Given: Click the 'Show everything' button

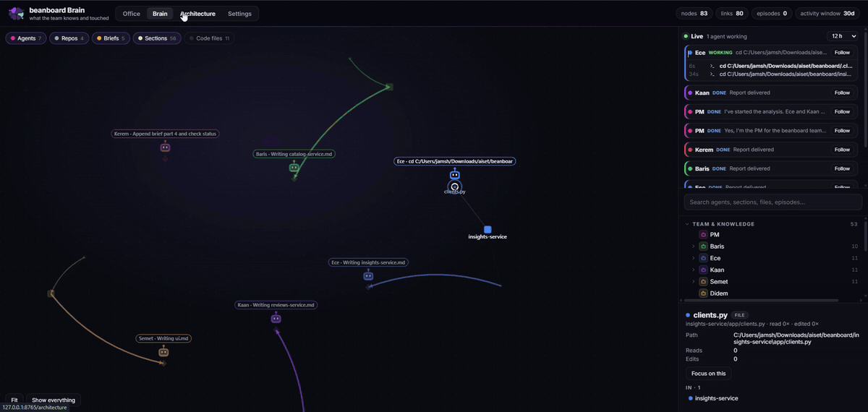Looking at the screenshot, I should click(x=54, y=400).
